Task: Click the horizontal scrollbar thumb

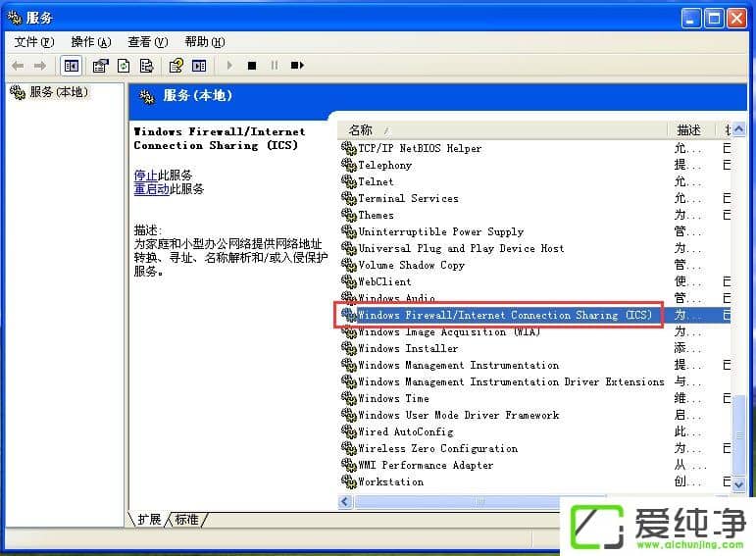Action: click(479, 501)
